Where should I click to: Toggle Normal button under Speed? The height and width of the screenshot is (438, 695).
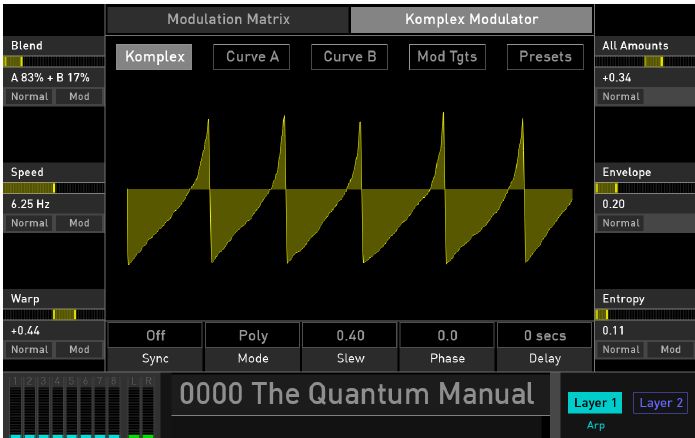29,223
